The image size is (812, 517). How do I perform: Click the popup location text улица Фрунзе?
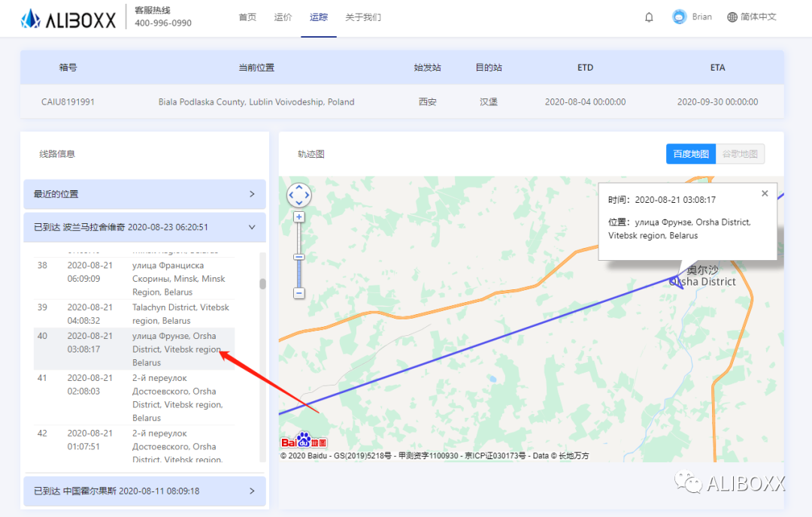(663, 222)
